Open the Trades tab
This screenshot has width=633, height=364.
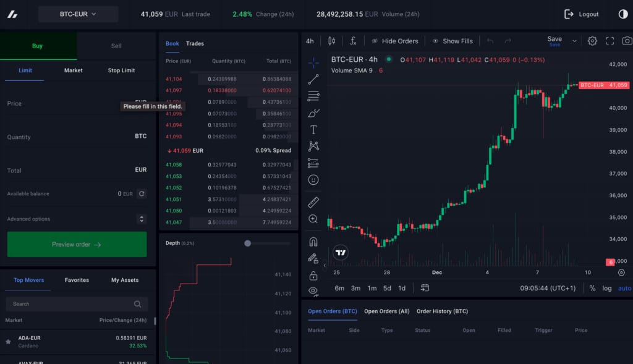click(x=195, y=44)
